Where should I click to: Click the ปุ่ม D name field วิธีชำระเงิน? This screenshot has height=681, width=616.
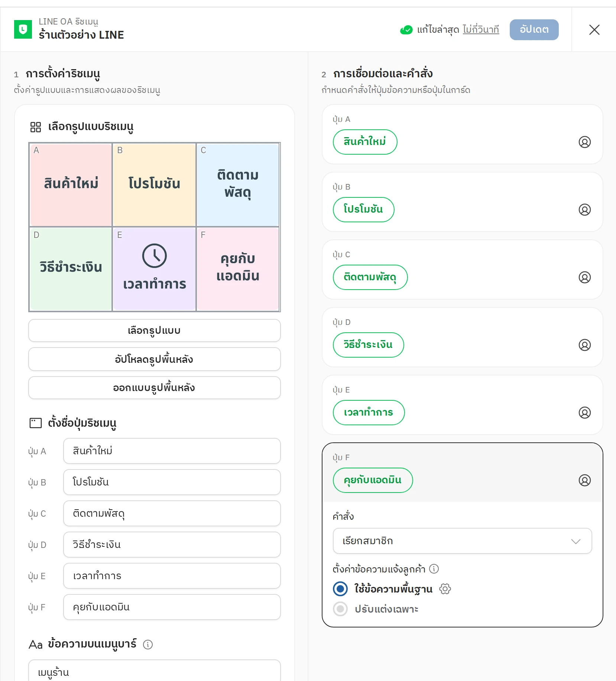[x=172, y=545]
